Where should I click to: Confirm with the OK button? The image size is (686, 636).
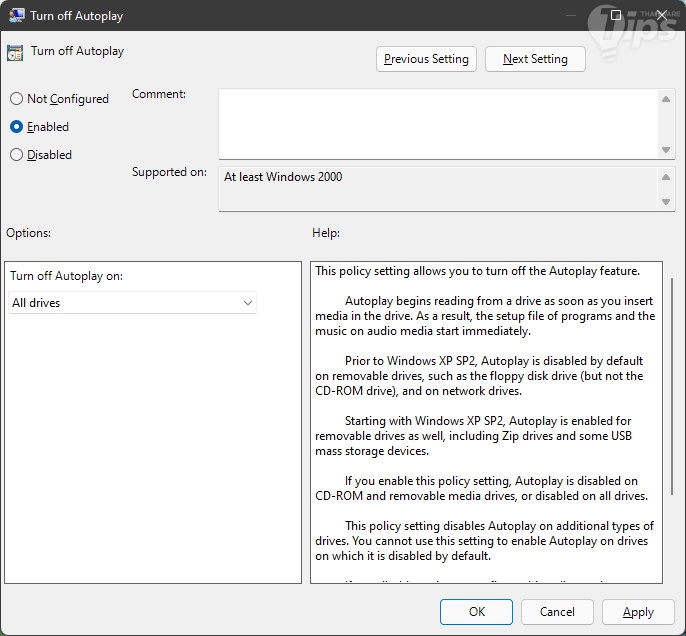coord(476,612)
